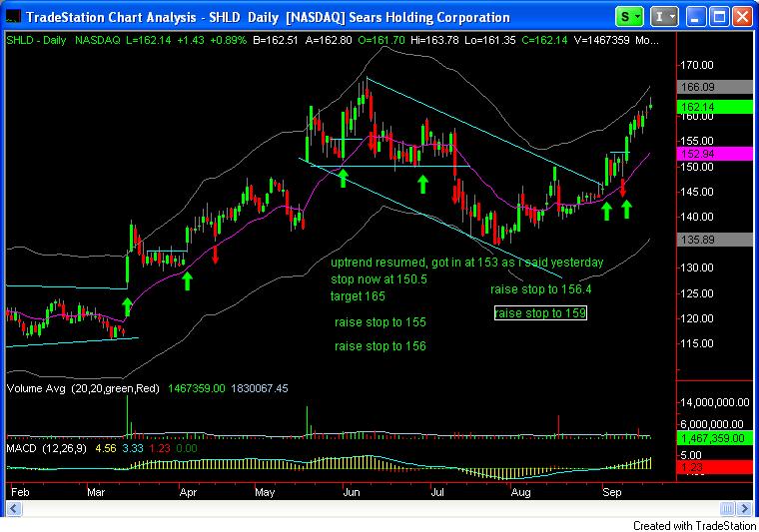Click the 145.00 price axis label

coord(697,192)
